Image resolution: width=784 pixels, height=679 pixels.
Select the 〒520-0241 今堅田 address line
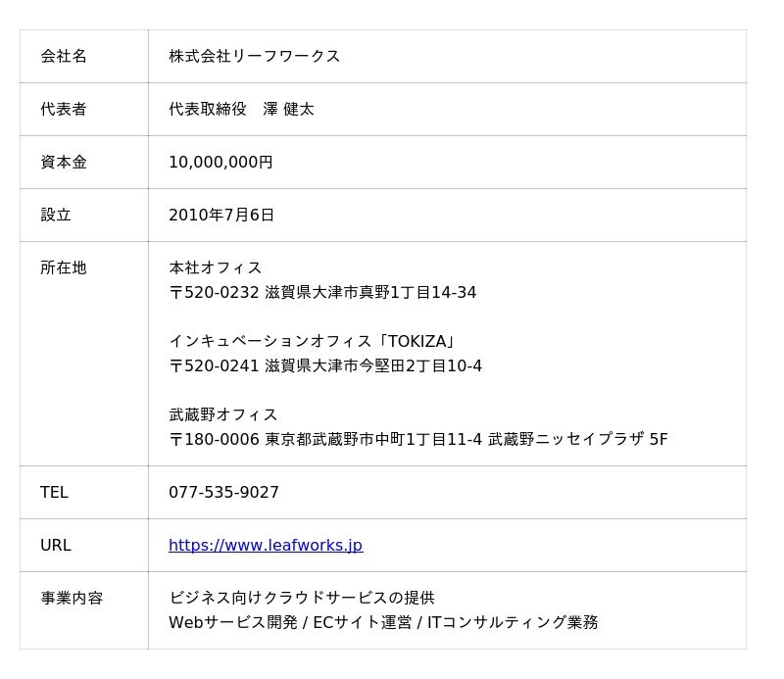(325, 366)
